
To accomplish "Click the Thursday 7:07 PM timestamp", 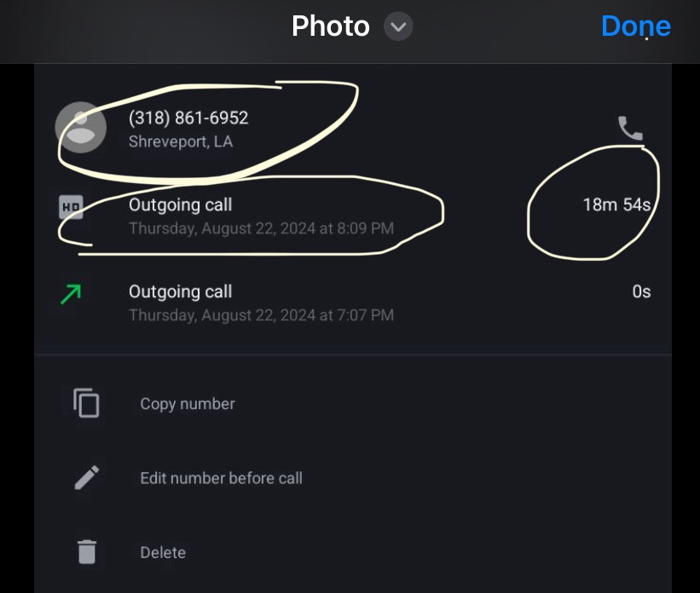I will pos(261,315).
